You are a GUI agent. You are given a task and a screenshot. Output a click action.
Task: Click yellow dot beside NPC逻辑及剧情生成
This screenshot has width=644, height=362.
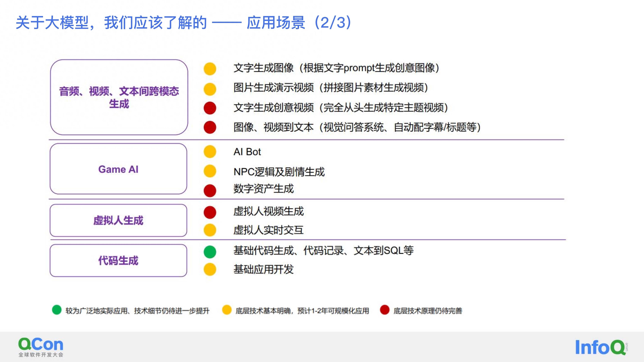click(x=210, y=171)
